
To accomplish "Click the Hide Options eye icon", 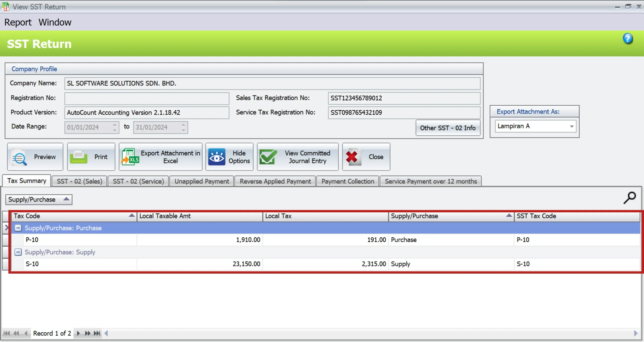I will pyautogui.click(x=217, y=157).
